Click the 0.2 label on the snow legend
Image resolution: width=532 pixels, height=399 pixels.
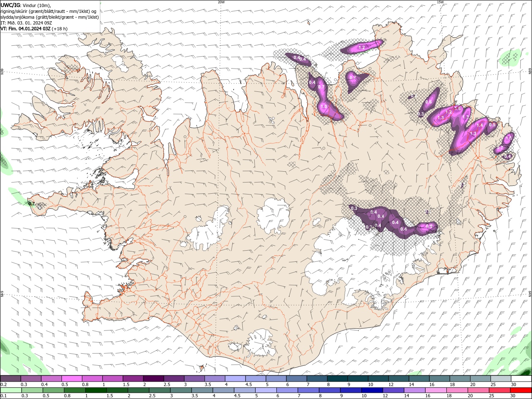pos(4,384)
